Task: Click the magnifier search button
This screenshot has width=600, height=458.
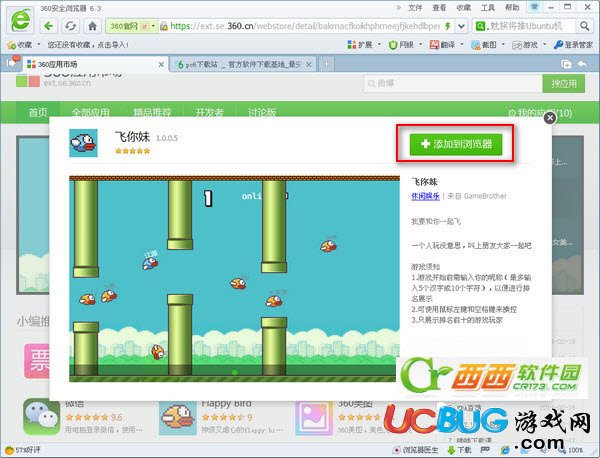Action: click(x=584, y=26)
